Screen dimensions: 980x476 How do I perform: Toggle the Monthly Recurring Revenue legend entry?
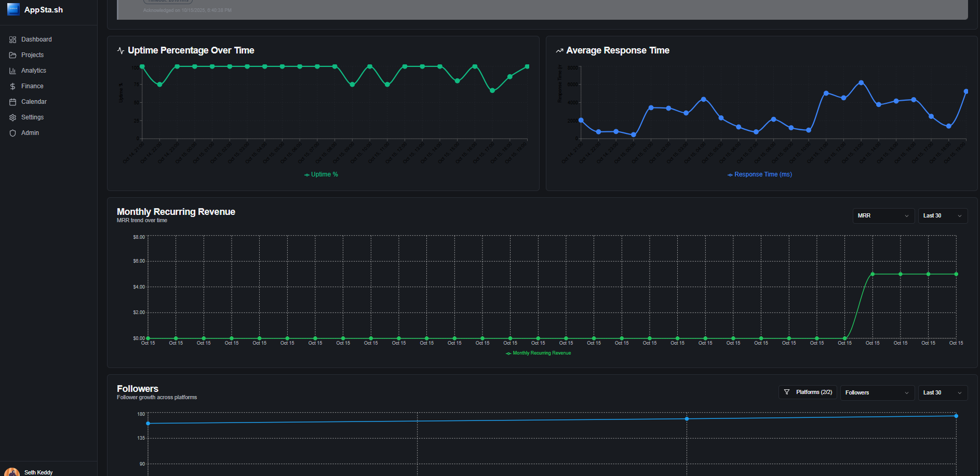point(538,353)
